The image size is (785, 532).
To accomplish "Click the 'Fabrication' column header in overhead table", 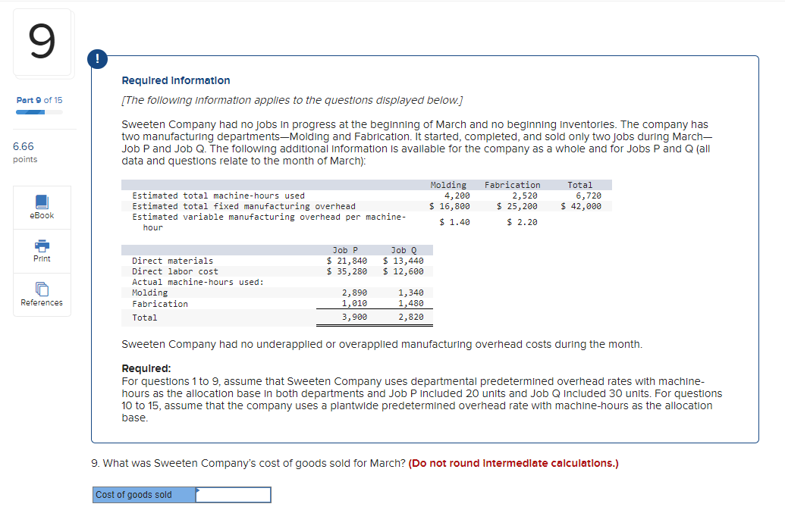I will point(512,185).
